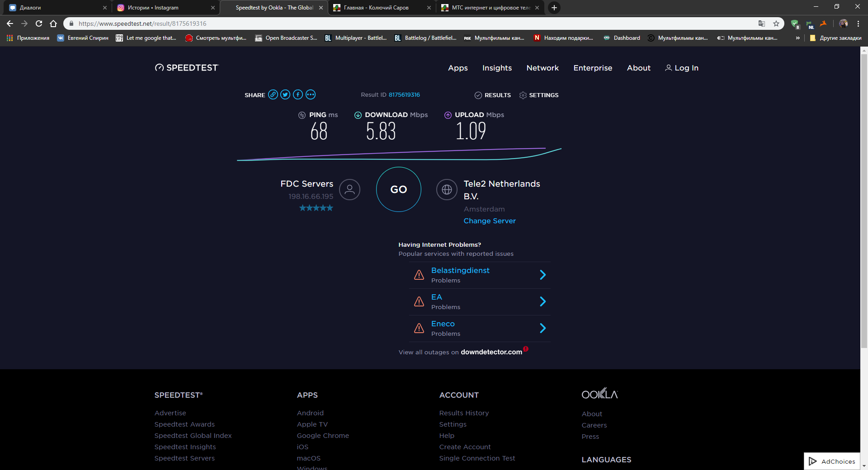The image size is (868, 470).
Task: Show hidden bookmarks overflow chevron
Action: [x=797, y=38]
